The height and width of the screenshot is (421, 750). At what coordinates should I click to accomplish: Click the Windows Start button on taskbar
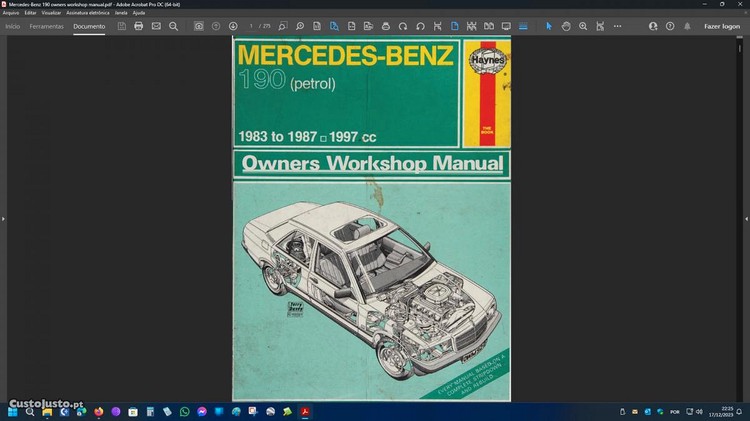coord(13,411)
